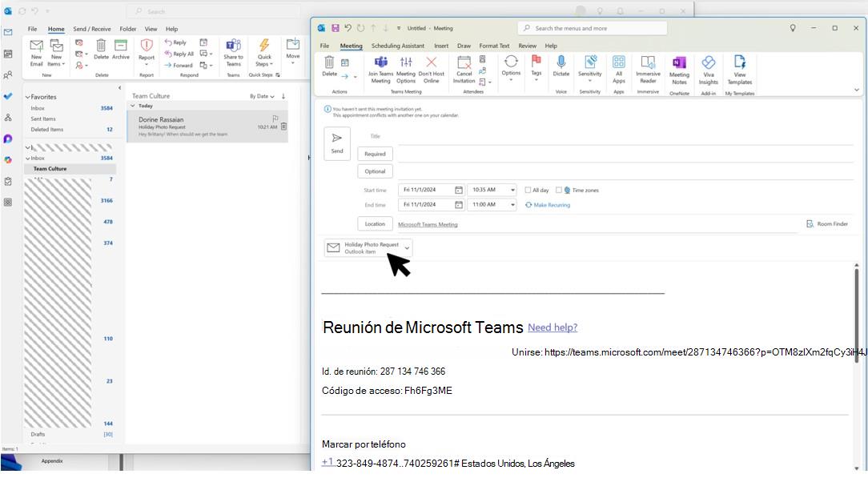Image resolution: width=868 pixels, height=478 pixels.
Task: Open Meeting Options in Teams Meeting group
Action: (406, 70)
